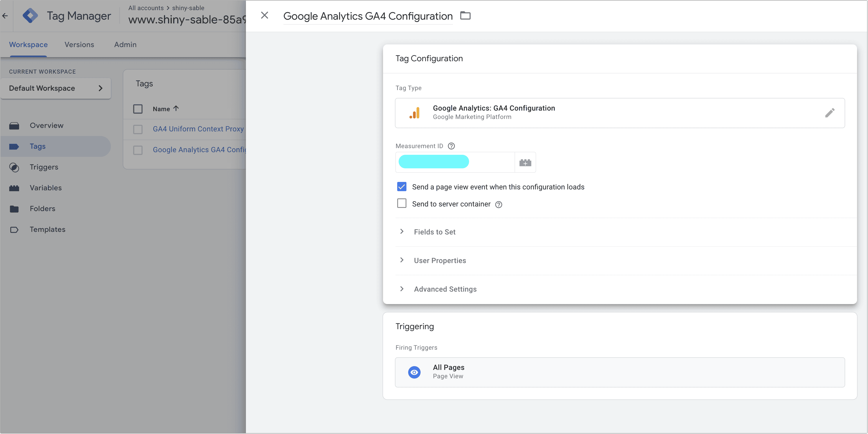This screenshot has width=868, height=434.
Task: Close the tag editor panel
Action: point(264,16)
